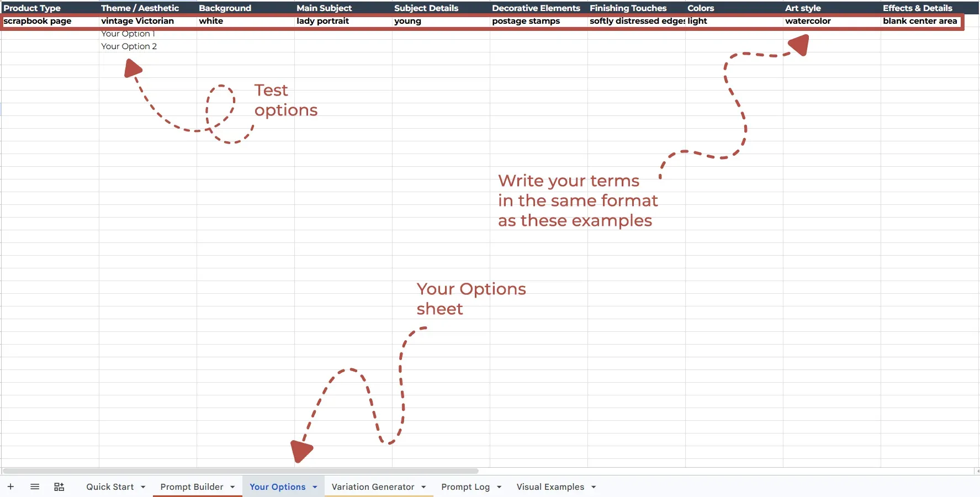The image size is (980, 497).
Task: Switch to the Prompt Builder sheet
Action: coord(192,487)
